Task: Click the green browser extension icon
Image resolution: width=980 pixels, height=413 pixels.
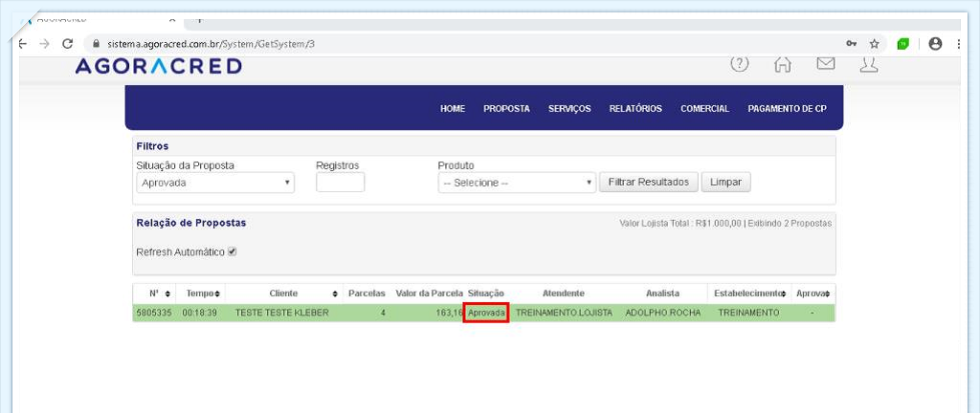Action: coord(903,44)
